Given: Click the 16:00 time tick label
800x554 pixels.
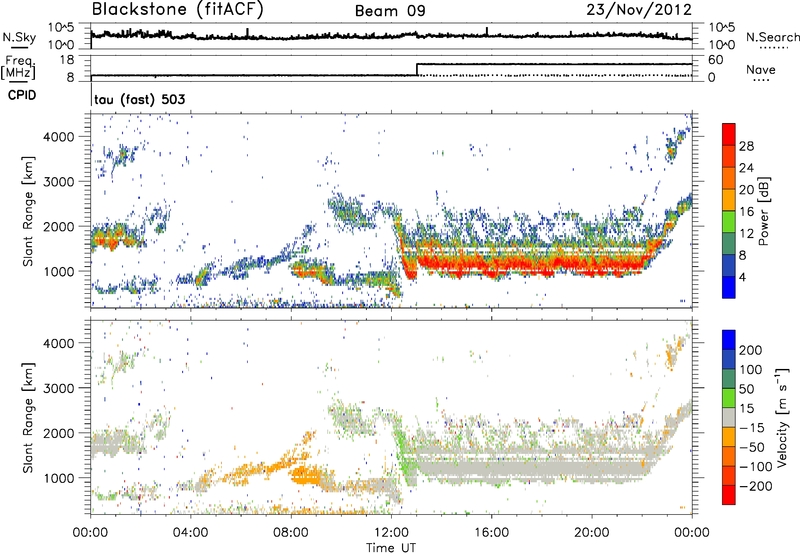Looking at the screenshot, I should coord(491,533).
